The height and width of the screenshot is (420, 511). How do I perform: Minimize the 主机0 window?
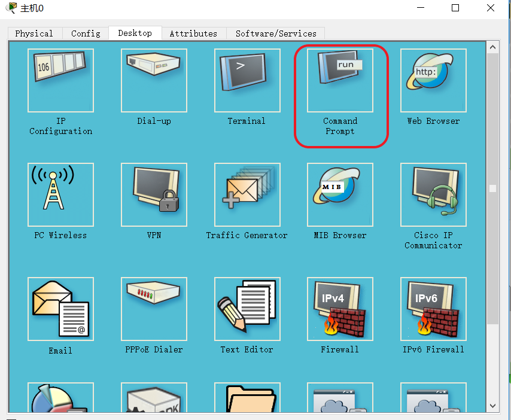[421, 8]
